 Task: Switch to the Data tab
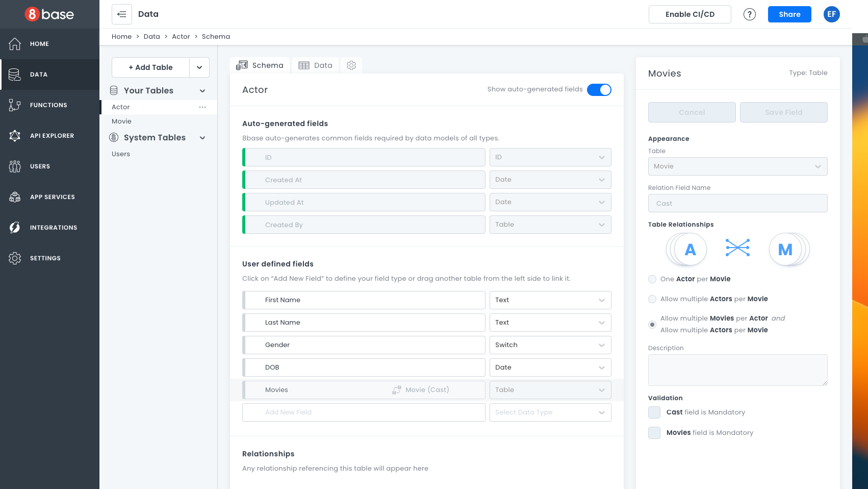coord(316,65)
